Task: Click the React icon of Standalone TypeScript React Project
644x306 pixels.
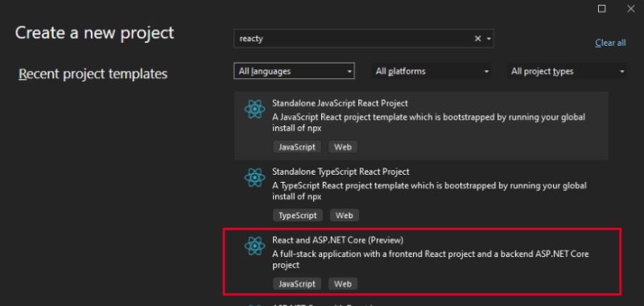Action: tap(254, 177)
